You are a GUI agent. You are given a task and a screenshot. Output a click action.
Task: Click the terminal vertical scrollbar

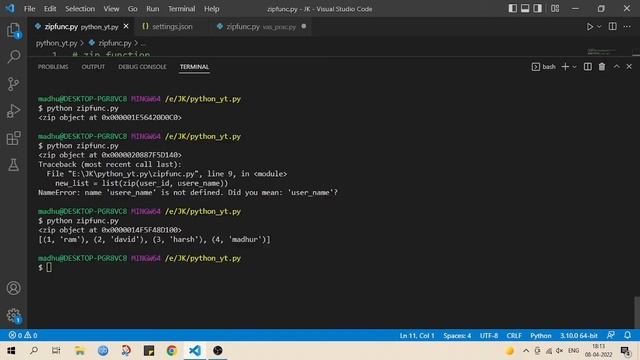(637, 312)
